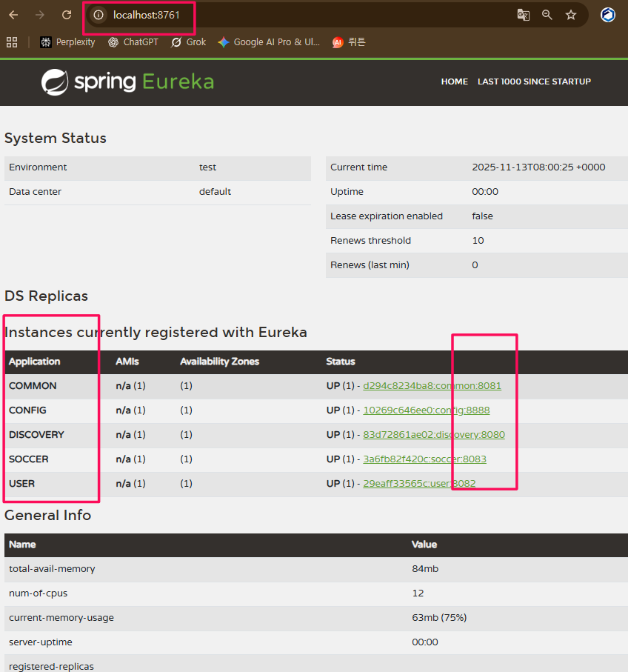The width and height of the screenshot is (628, 672).
Task: Click the General Info heading
Action: (48, 515)
